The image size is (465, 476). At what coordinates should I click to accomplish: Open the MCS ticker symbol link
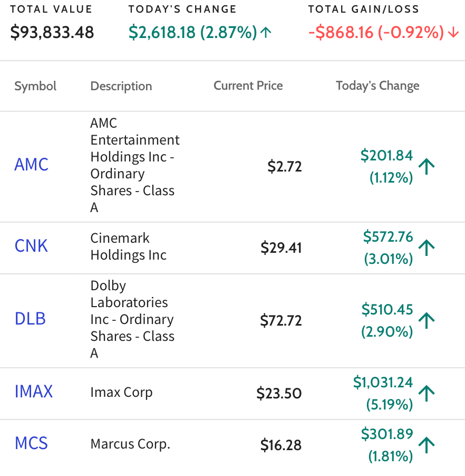(31, 443)
